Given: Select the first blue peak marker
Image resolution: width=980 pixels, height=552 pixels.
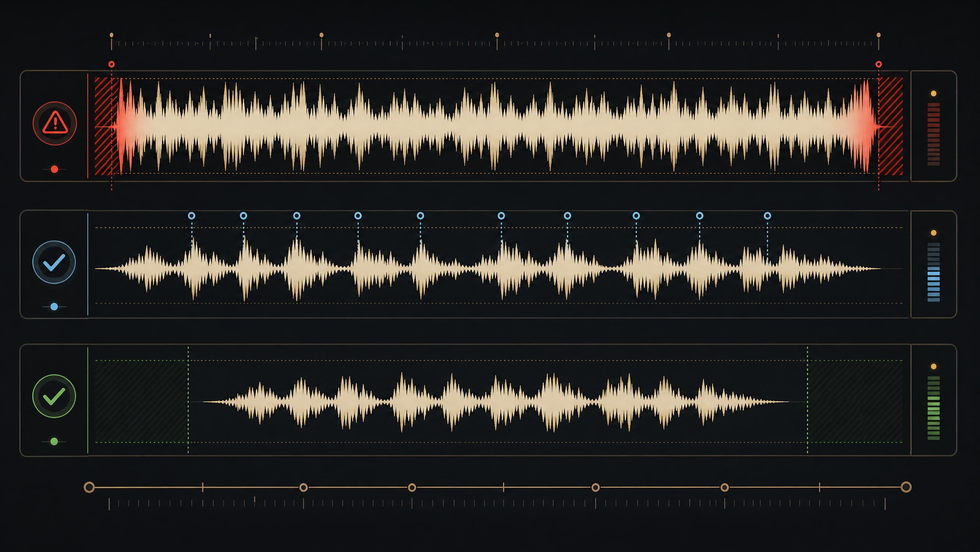Looking at the screenshot, I should (192, 216).
